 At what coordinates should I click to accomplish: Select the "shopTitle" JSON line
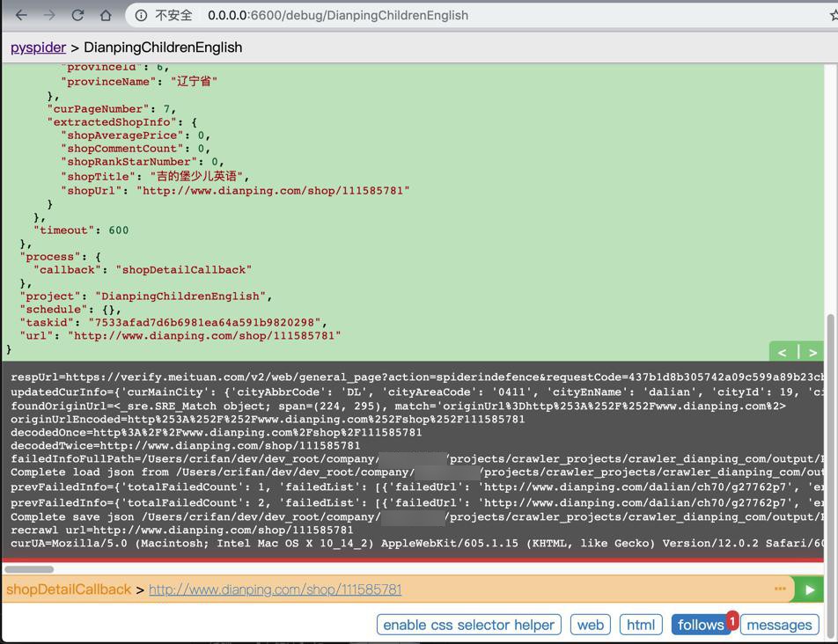point(155,177)
